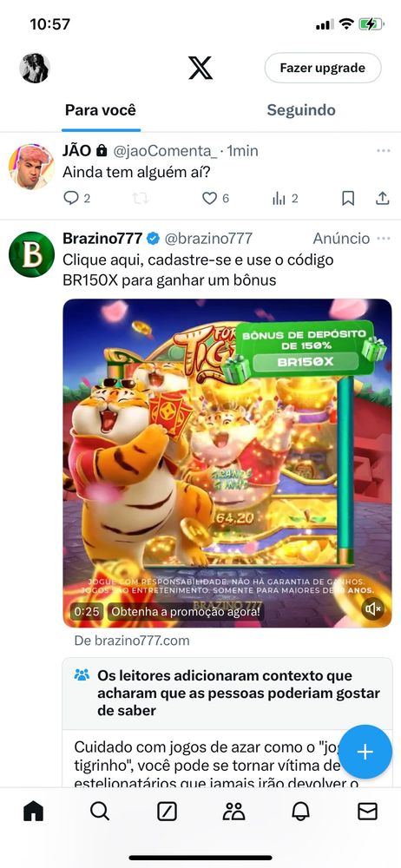Open Grok from the bottom bar
Screen dimensions: 401x868
[167, 812]
